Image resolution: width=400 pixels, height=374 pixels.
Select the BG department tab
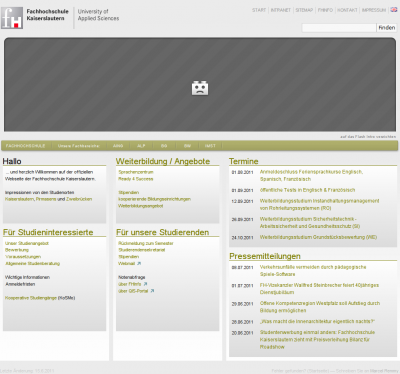pyautogui.click(x=164, y=146)
